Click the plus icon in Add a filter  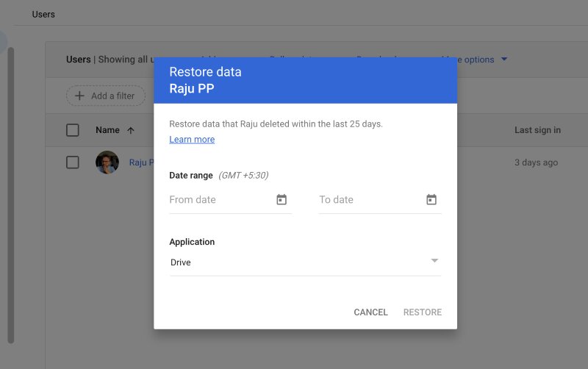[x=80, y=96]
